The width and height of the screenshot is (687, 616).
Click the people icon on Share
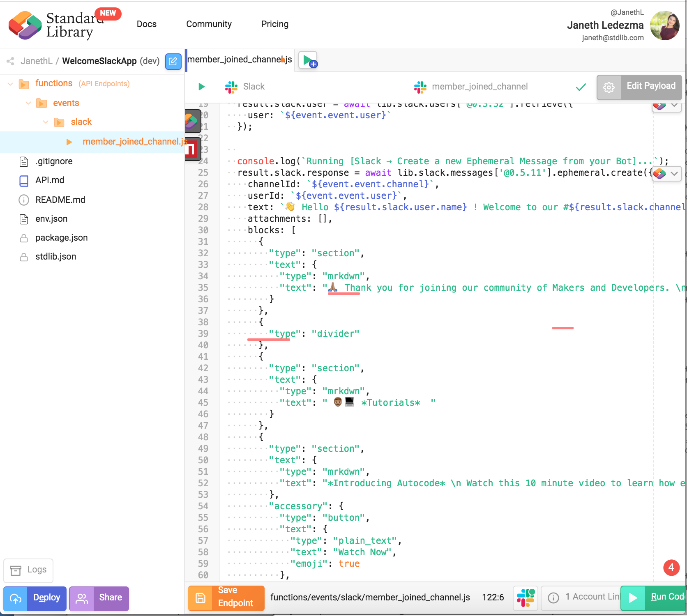pos(82,599)
